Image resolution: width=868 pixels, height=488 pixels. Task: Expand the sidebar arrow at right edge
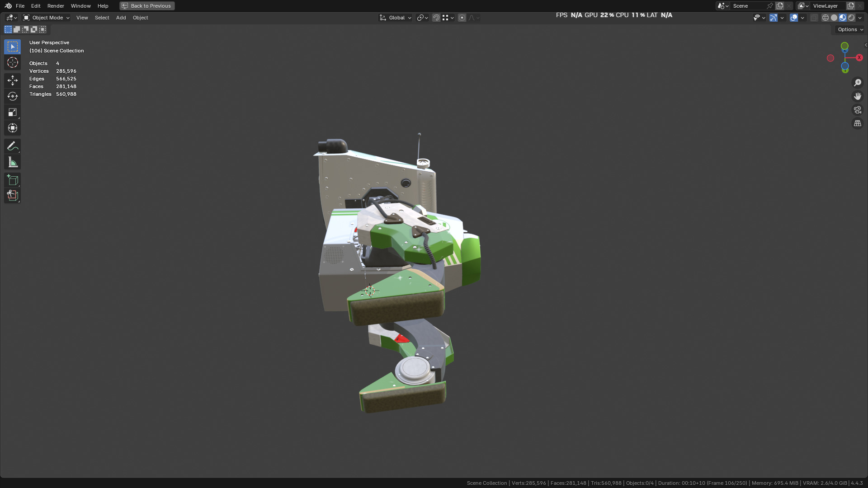(865, 45)
